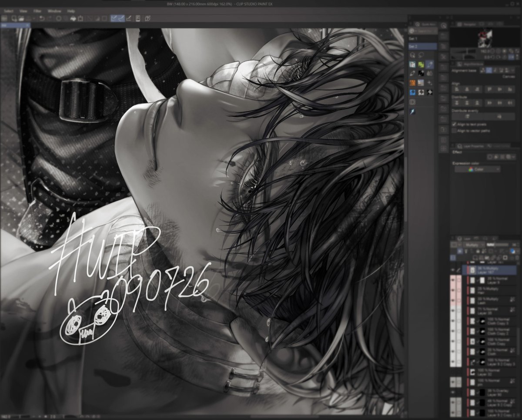Select the Layer 32 row
522x420 pixels.
coord(492,372)
